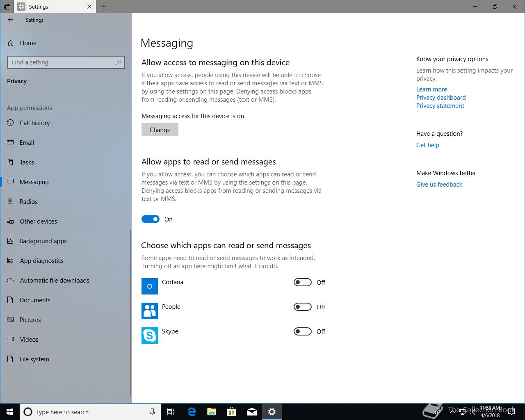Click the Messaging chat icon in sidebar
This screenshot has height=420, width=525.
(11, 182)
